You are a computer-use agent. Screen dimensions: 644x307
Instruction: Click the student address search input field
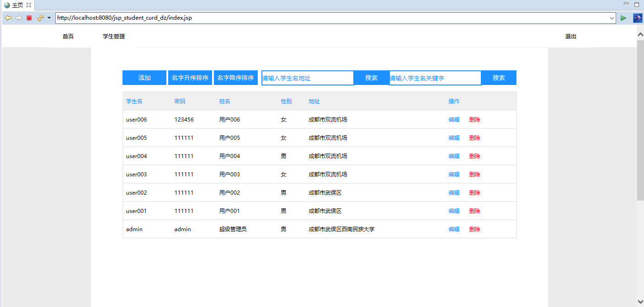307,78
